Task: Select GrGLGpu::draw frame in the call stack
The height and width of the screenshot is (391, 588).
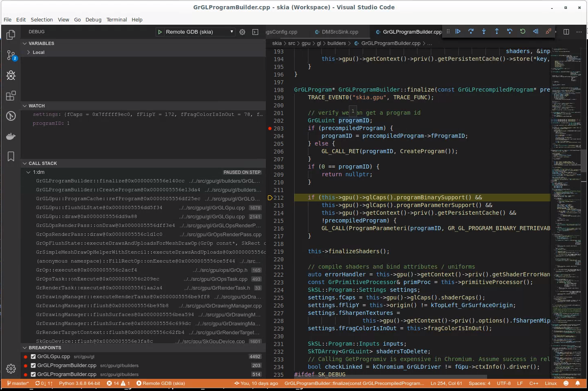Action: [86, 217]
